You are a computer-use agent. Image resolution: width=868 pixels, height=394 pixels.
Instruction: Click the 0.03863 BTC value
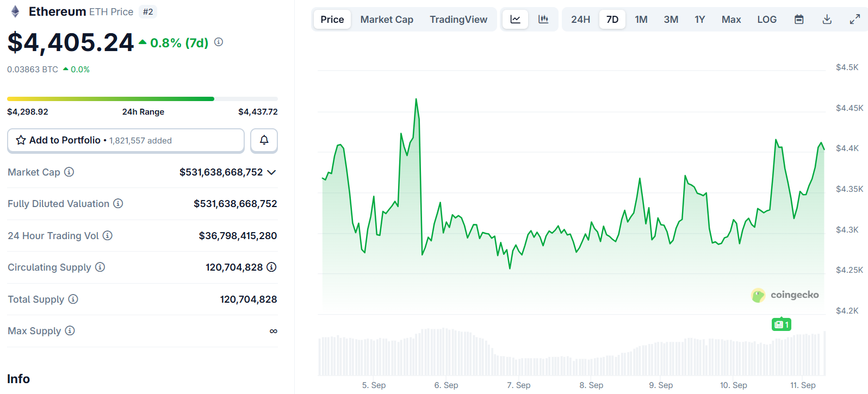pyautogui.click(x=33, y=70)
